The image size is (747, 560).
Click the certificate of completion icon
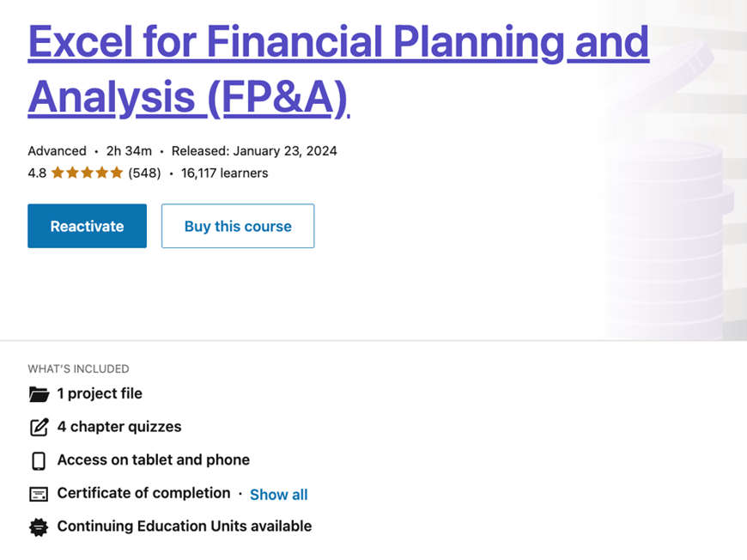39,494
